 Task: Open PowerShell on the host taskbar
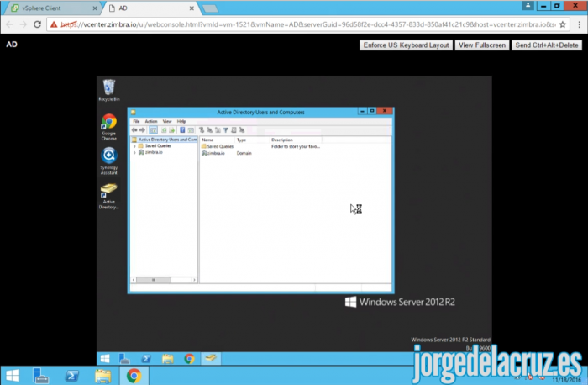[71, 375]
